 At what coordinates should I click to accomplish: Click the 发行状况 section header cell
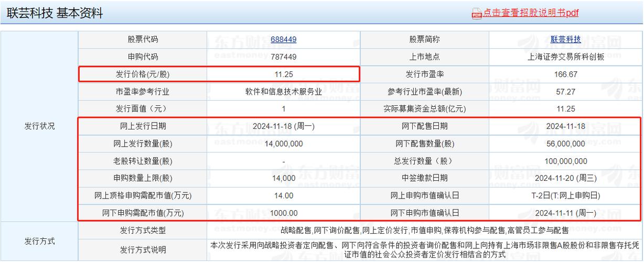39,126
